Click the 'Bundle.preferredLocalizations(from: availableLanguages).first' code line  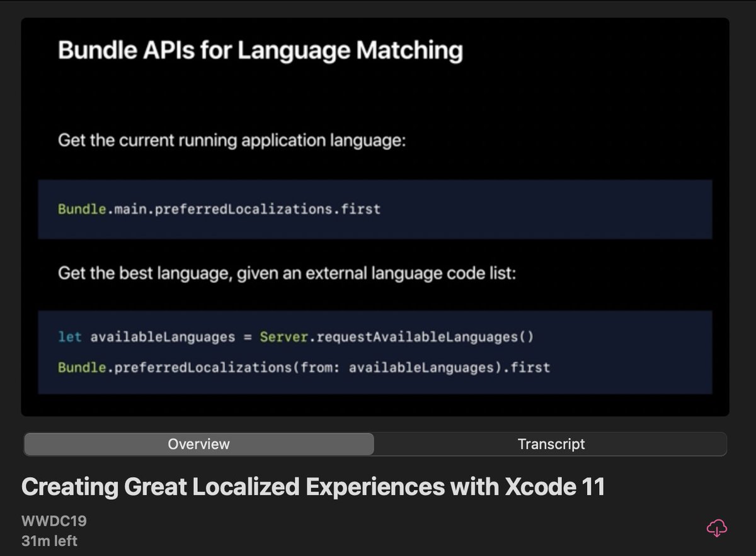(304, 367)
